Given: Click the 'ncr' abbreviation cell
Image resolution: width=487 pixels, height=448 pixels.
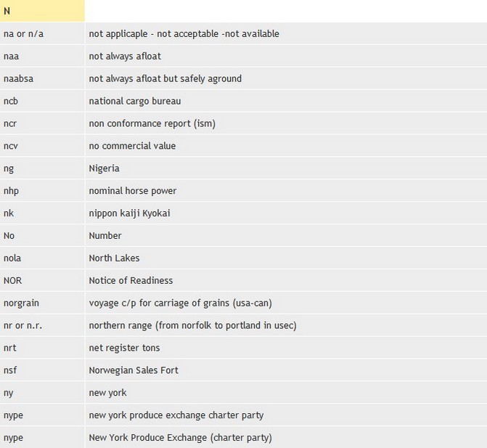Looking at the screenshot, I should pyautogui.click(x=10, y=123).
